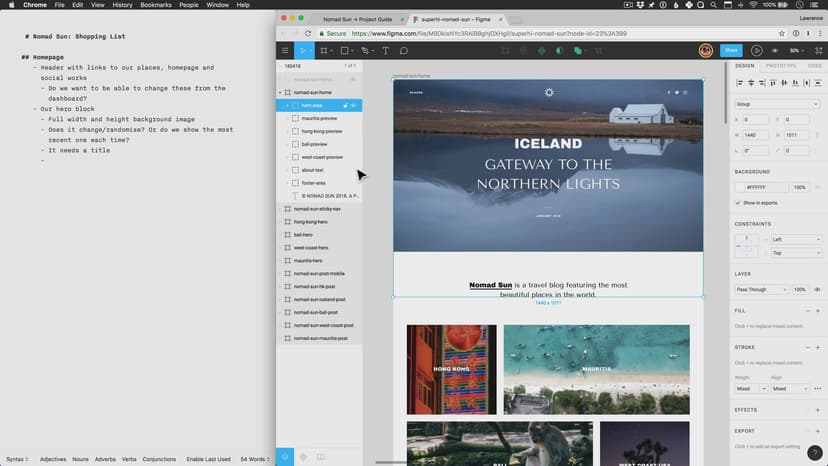Viewport: 828px width, 466px height.
Task: Toggle visibility of hero-area layer
Action: coord(355,105)
